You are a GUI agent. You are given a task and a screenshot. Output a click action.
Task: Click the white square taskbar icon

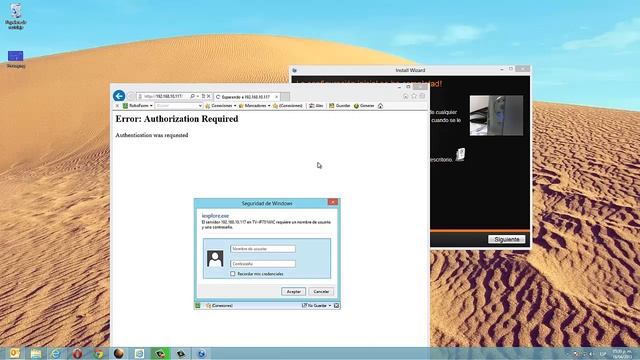pos(140,353)
